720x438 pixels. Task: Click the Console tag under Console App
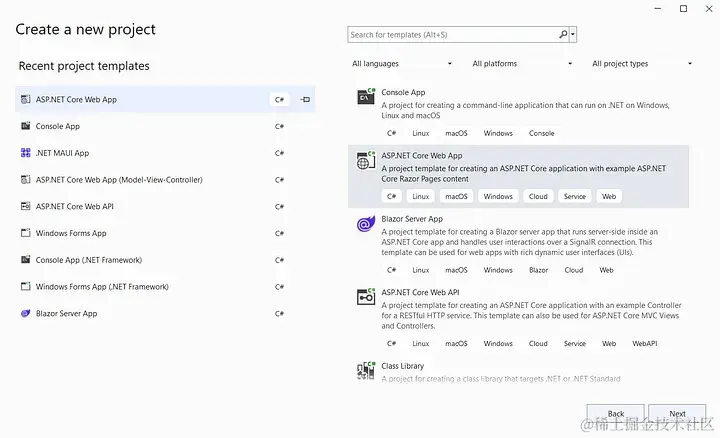[x=541, y=133]
